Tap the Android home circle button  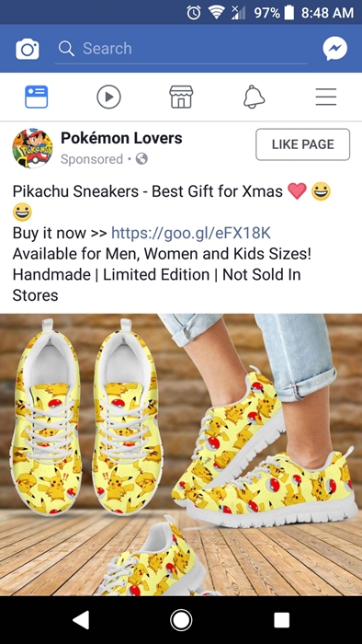[181, 620]
